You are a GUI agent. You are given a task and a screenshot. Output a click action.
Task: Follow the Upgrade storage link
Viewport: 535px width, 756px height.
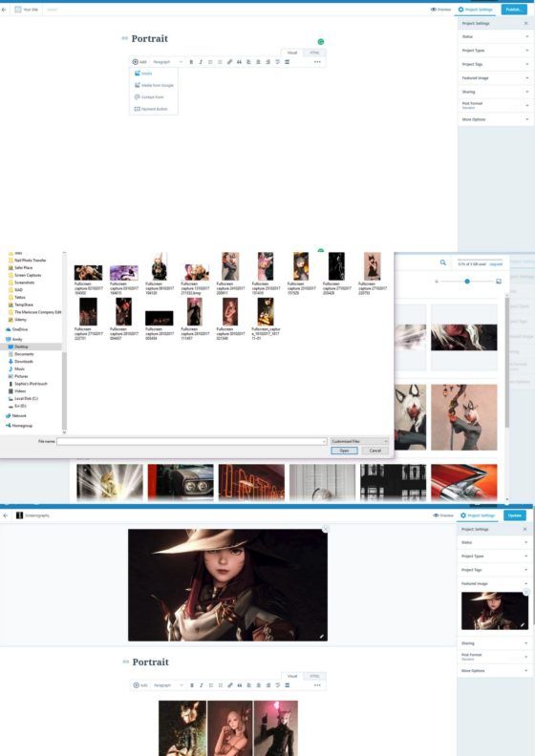click(x=496, y=264)
